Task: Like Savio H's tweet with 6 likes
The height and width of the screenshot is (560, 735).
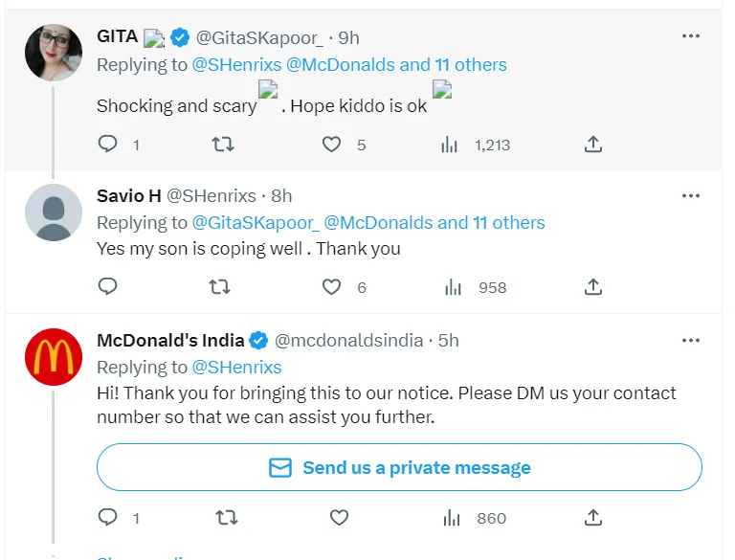Action: [331, 287]
